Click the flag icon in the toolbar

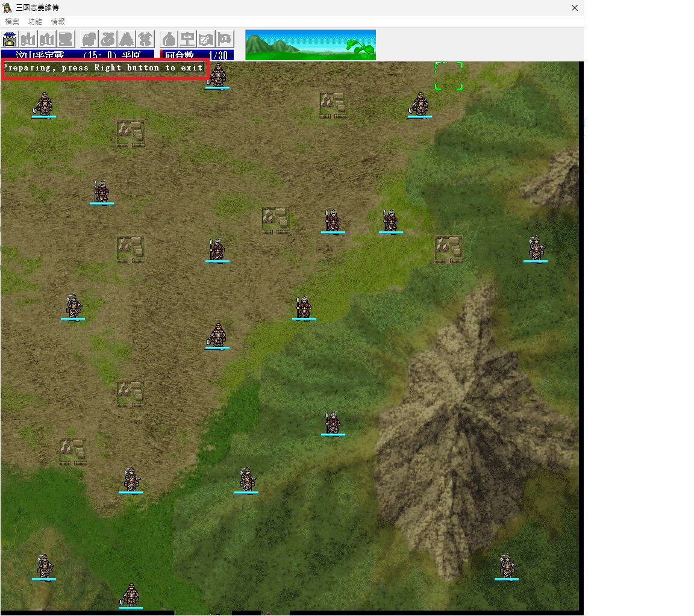[225, 39]
